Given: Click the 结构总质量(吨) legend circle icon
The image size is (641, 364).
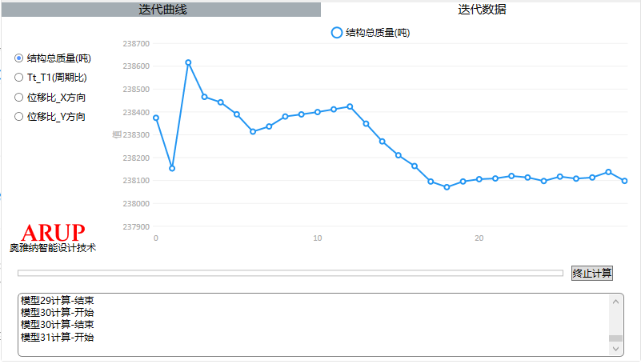Looking at the screenshot, I should (337, 33).
